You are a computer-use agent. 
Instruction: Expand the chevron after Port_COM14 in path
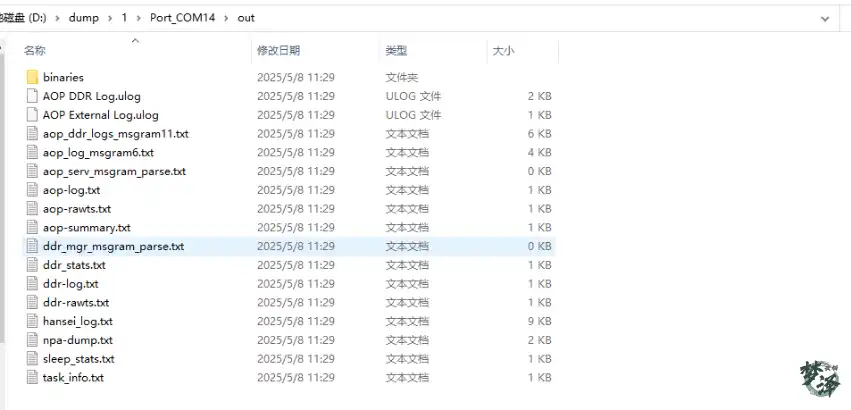227,18
